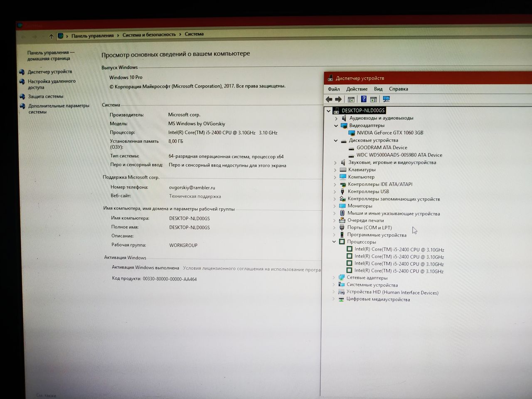Select Контроллеры запоминающих устройств category
Screen dimensions: 532x399
coord(394,199)
